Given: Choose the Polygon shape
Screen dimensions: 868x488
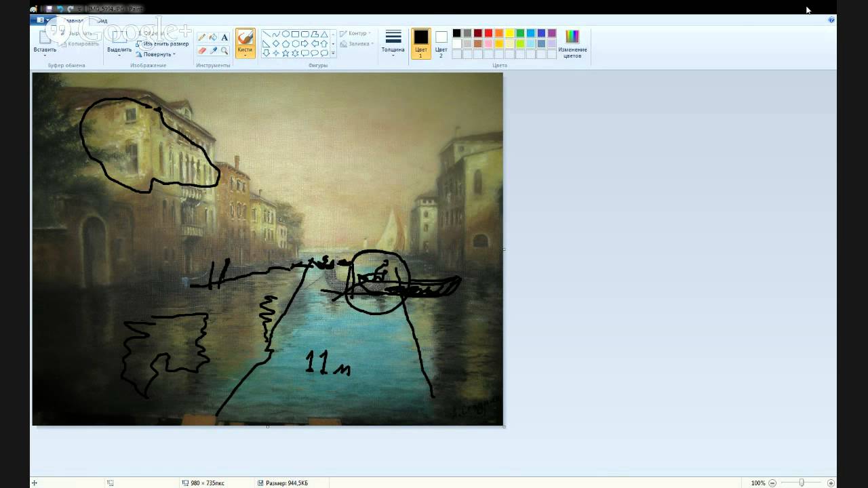Looking at the screenshot, I should coord(315,34).
